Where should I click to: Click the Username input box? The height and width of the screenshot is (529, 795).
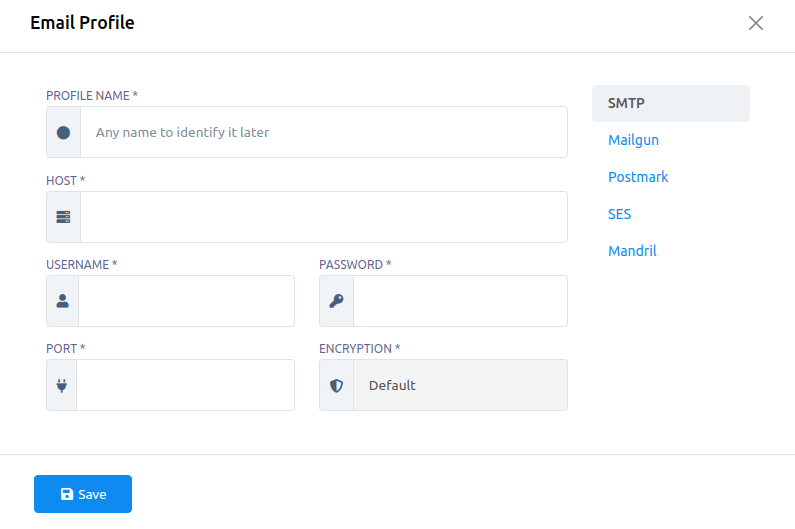(x=186, y=301)
